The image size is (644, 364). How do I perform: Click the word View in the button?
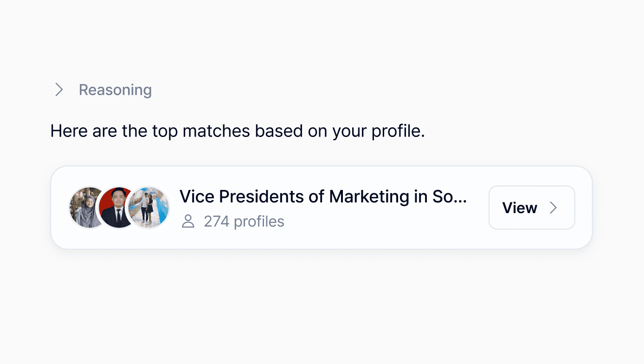(x=520, y=208)
